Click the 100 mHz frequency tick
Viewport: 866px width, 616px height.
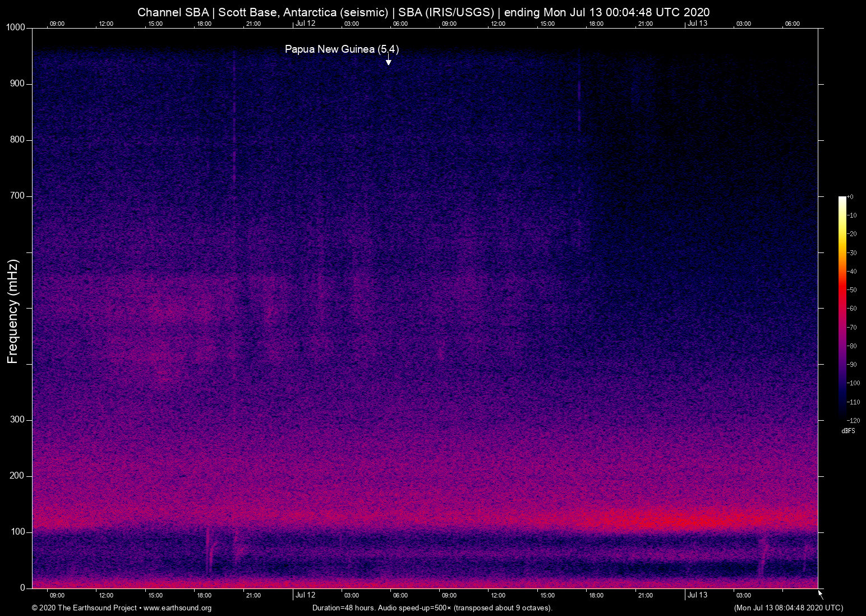pos(18,531)
